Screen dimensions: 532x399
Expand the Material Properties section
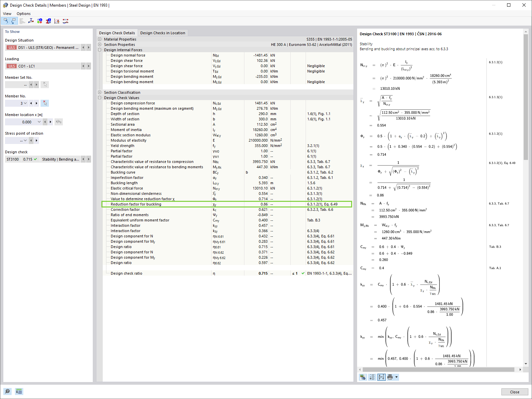(x=100, y=39)
